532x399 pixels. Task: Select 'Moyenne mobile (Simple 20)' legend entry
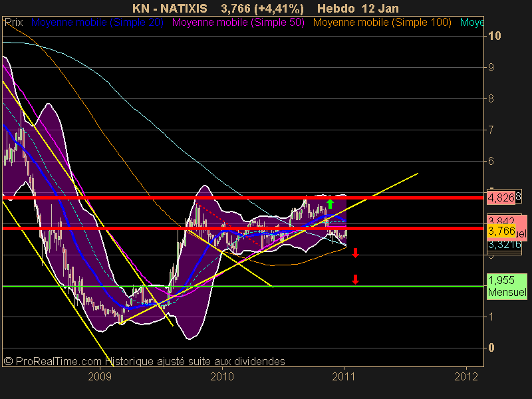97,23
